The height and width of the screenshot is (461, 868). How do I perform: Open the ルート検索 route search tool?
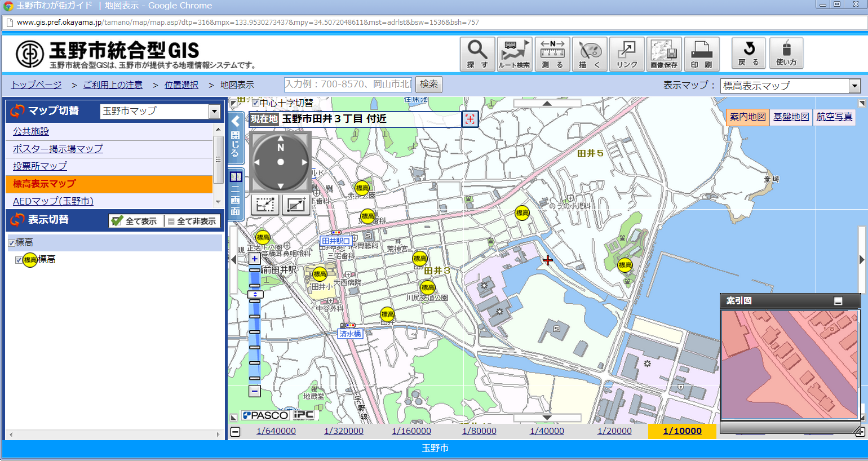coord(515,54)
